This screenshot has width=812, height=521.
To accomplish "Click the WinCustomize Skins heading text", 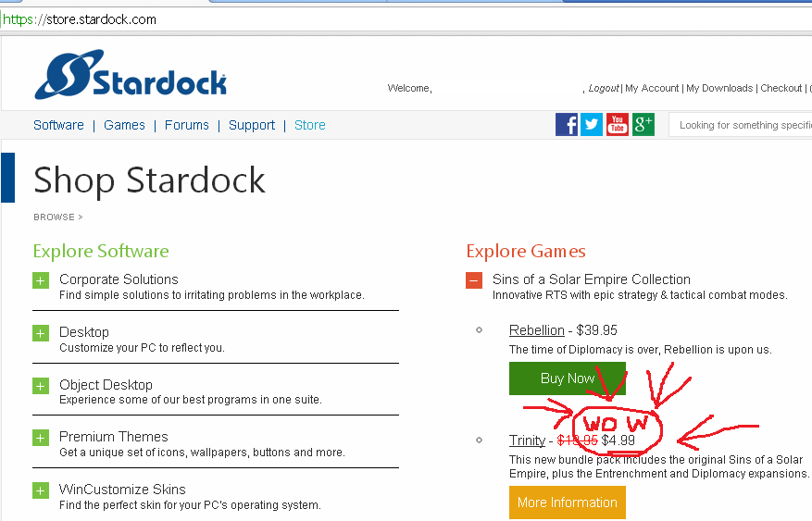I will [x=122, y=490].
